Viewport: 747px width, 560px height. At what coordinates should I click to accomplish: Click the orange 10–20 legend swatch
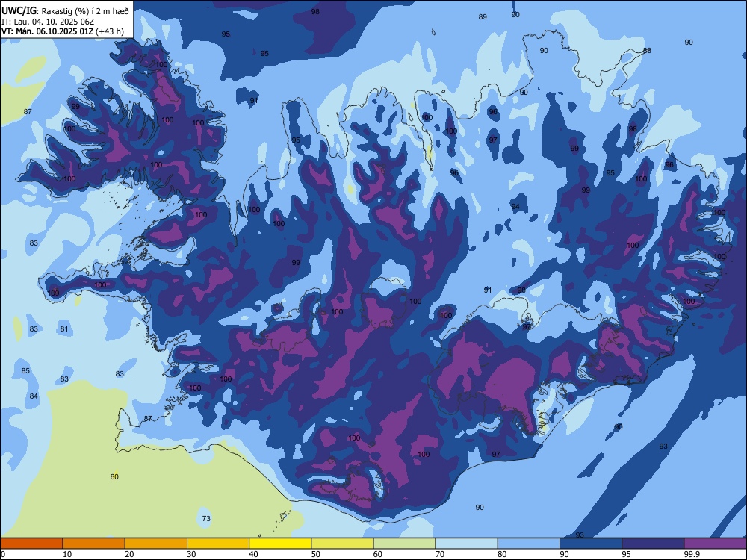94,544
